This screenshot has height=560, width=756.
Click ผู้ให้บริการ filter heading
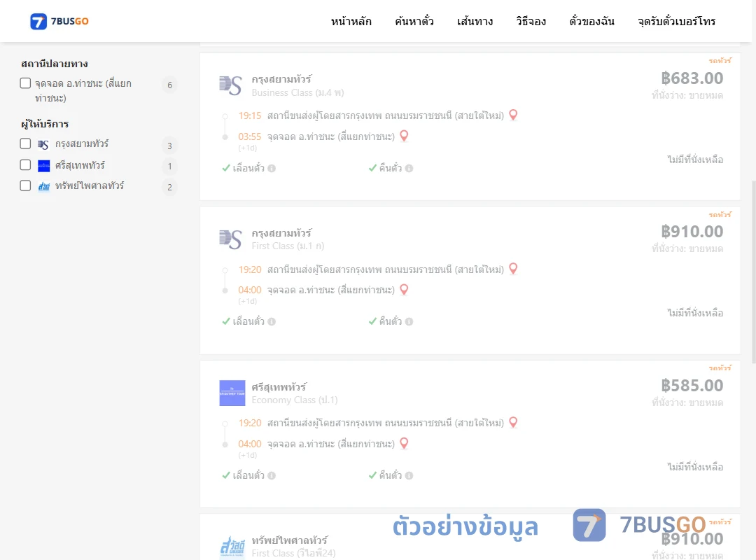tap(45, 124)
